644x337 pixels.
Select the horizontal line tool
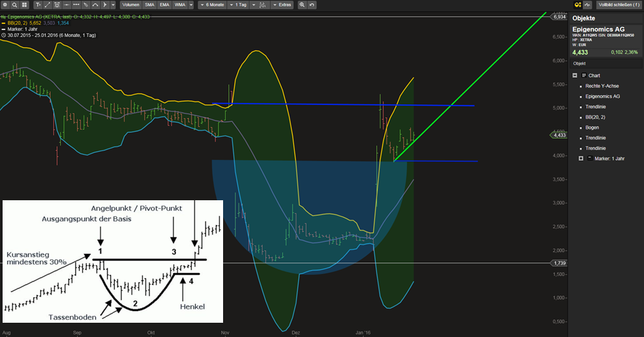point(67,5)
